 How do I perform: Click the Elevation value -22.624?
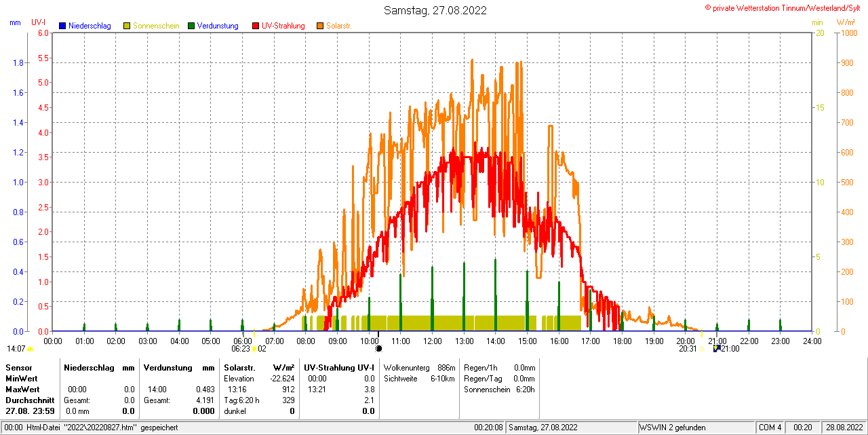(x=281, y=379)
